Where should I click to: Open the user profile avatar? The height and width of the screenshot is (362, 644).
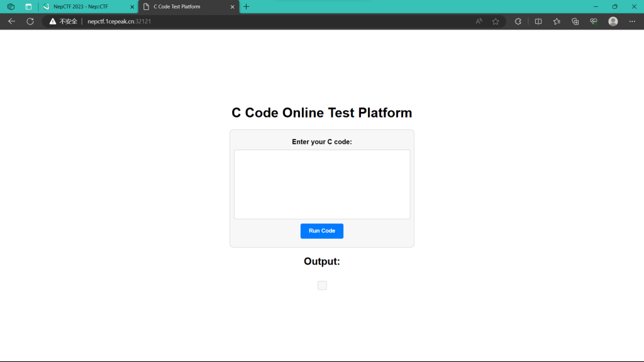(x=613, y=21)
